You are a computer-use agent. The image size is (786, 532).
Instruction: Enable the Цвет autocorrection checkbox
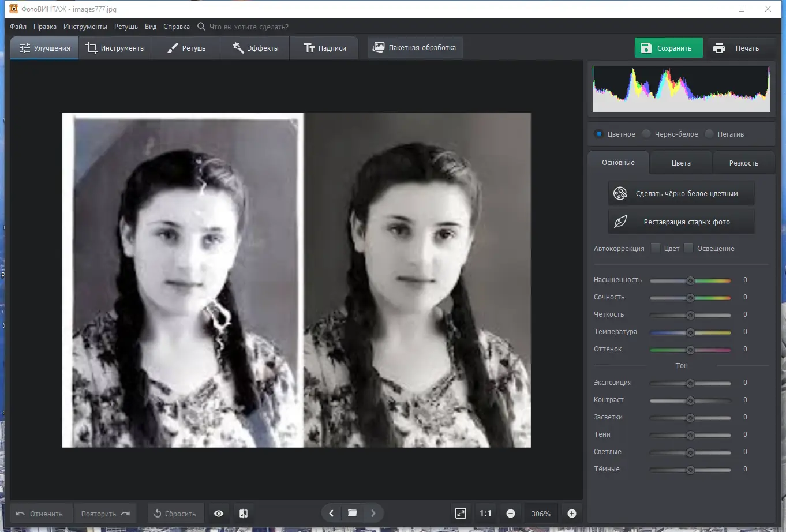pos(656,248)
